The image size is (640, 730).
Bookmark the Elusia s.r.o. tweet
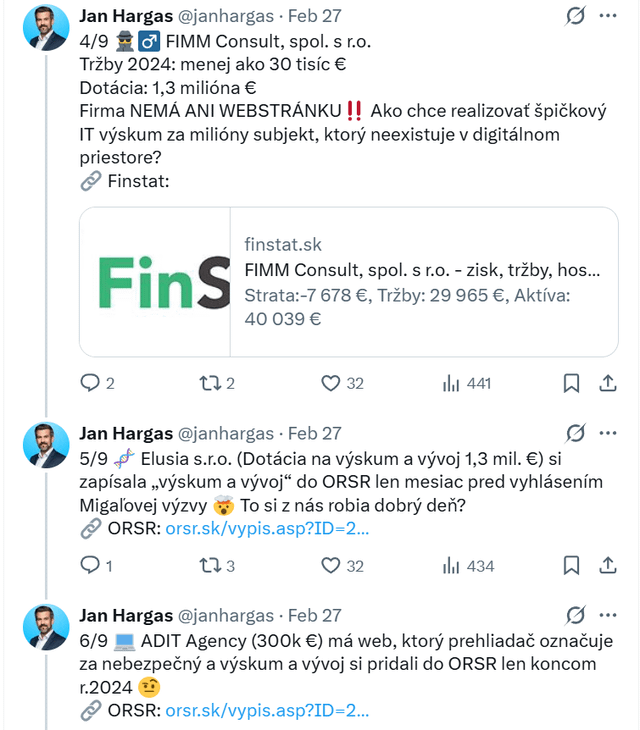[571, 566]
